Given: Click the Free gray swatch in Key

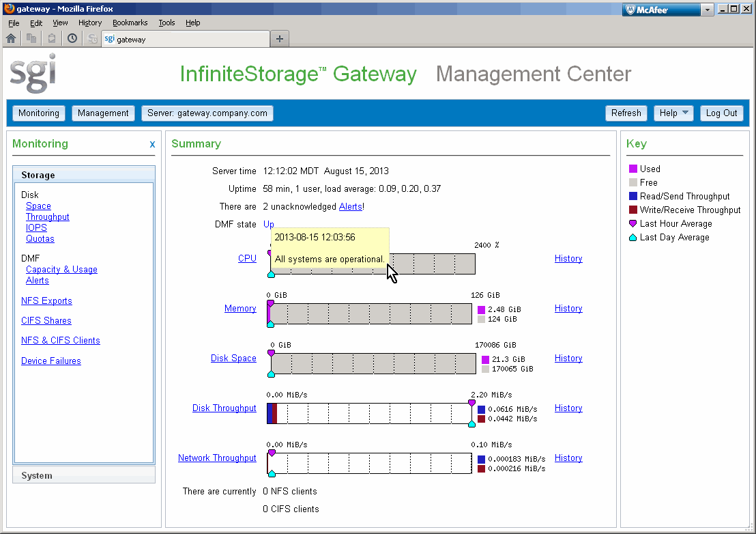Looking at the screenshot, I should [633, 182].
